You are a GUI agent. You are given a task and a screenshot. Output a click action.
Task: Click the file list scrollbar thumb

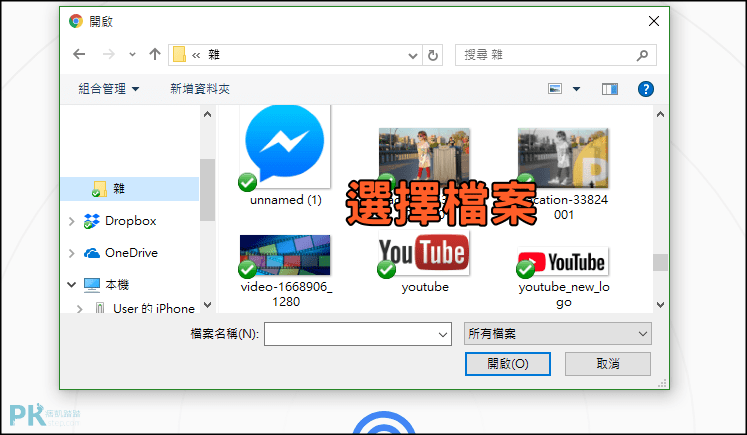pos(660,262)
